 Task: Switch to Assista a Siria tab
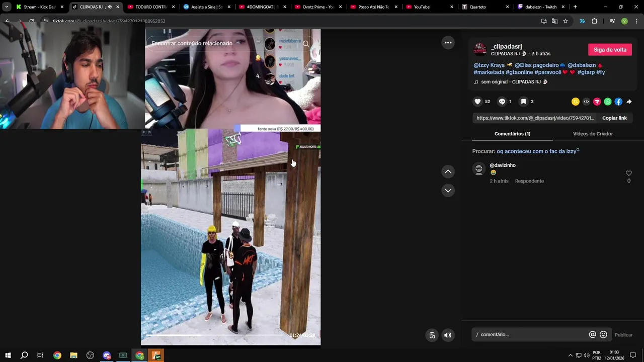pos(207,7)
